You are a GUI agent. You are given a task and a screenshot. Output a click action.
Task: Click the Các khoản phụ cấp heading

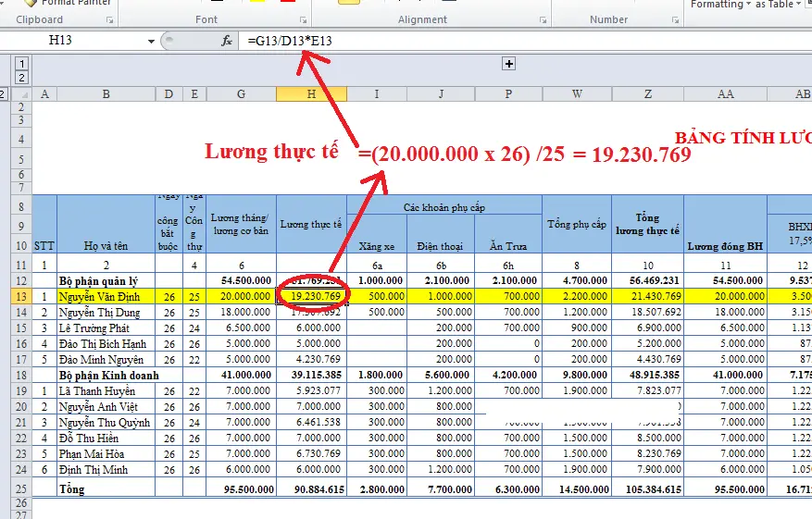point(444,207)
